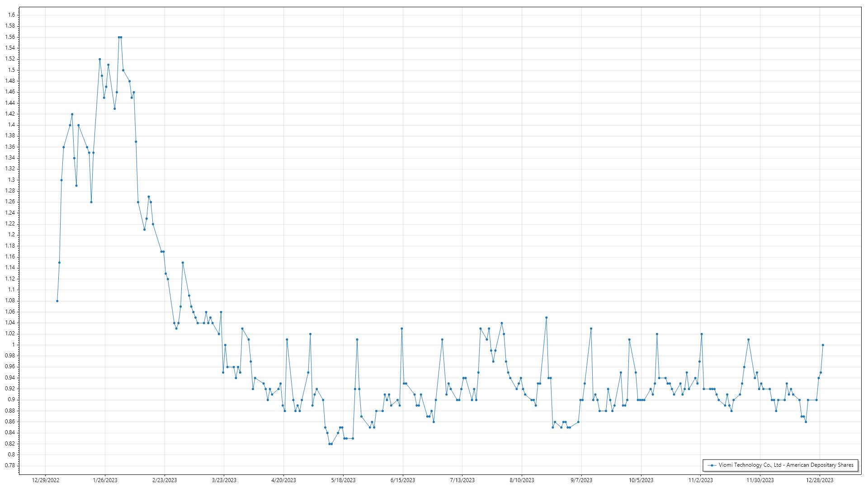Image resolution: width=868 pixels, height=488 pixels.
Task: Click the 1/26/2023 x-axis date label
Action: click(105, 480)
